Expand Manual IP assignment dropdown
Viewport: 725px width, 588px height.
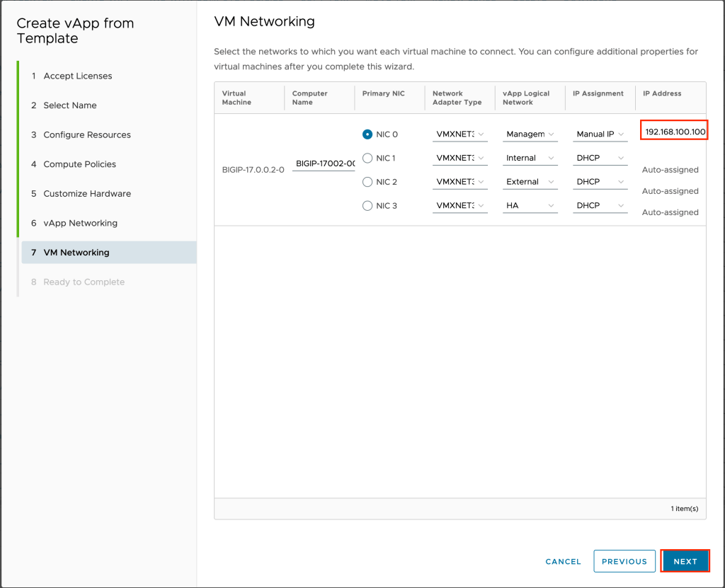point(600,134)
